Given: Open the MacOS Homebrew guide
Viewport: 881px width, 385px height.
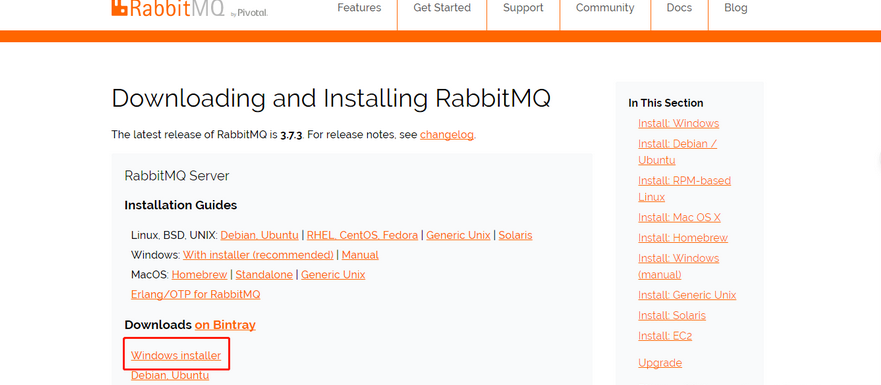Looking at the screenshot, I should point(199,274).
